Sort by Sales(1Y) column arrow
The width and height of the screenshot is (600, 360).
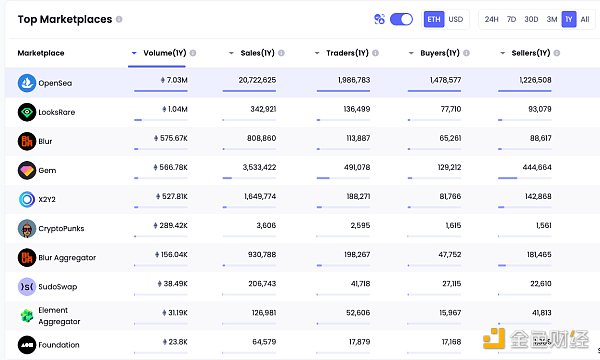pyautogui.click(x=231, y=53)
